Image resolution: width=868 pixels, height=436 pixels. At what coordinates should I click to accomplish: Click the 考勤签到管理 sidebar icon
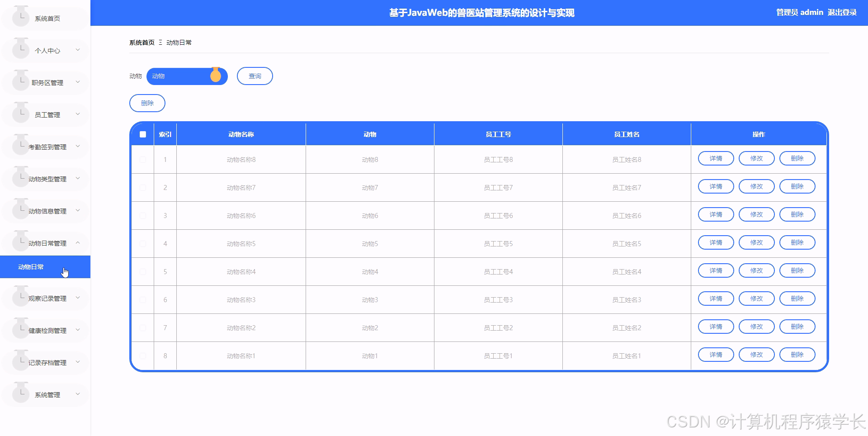click(20, 146)
